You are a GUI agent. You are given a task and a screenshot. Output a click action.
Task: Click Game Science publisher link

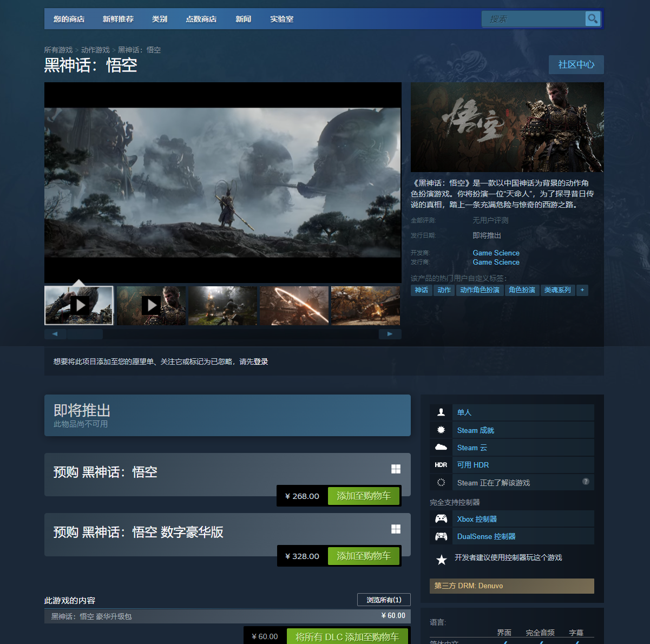pyautogui.click(x=496, y=262)
